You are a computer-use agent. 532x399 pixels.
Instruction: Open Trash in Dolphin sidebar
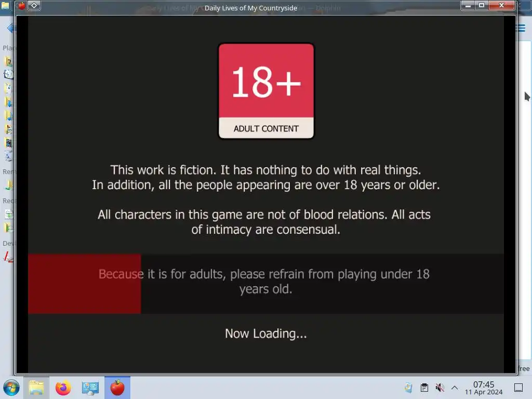(8, 156)
